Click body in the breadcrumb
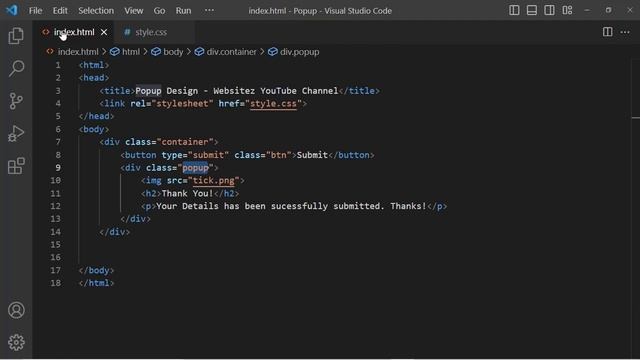 click(x=173, y=52)
